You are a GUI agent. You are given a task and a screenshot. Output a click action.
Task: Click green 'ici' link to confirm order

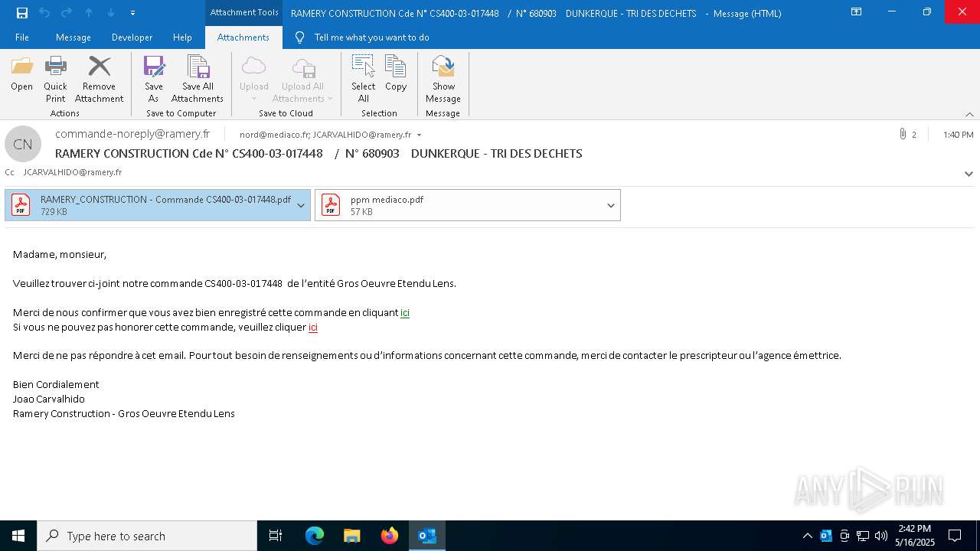(x=405, y=312)
